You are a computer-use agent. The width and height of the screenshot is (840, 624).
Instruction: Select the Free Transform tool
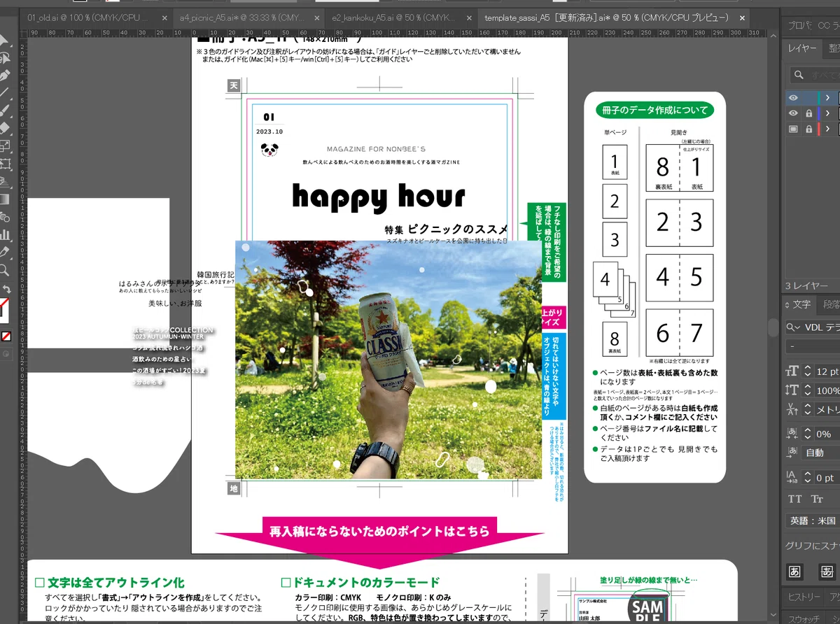(x=4, y=165)
